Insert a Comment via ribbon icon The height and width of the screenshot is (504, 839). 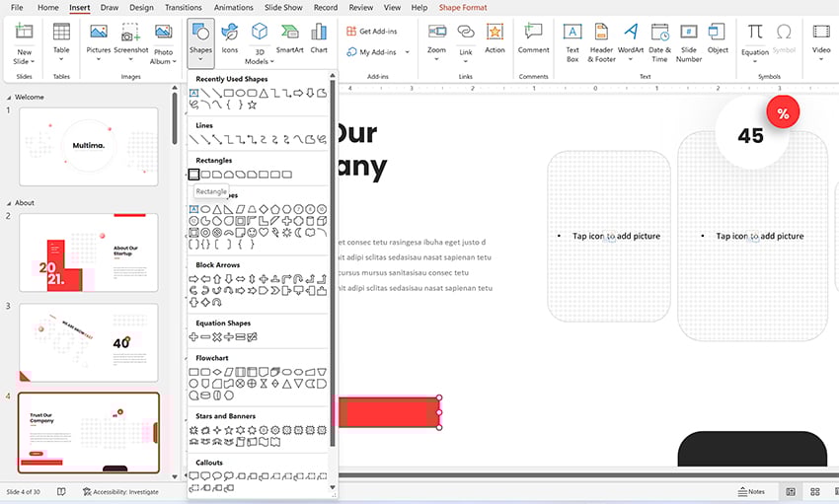tap(533, 37)
